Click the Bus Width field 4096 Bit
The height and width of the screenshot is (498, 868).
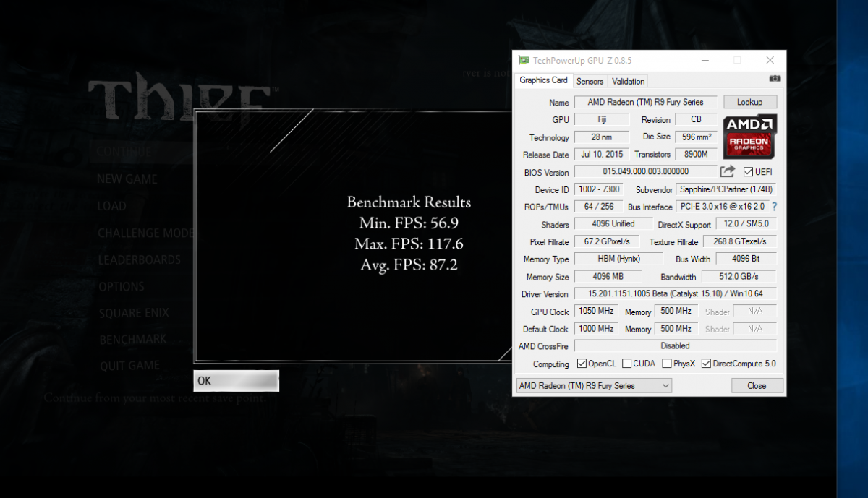pyautogui.click(x=746, y=259)
